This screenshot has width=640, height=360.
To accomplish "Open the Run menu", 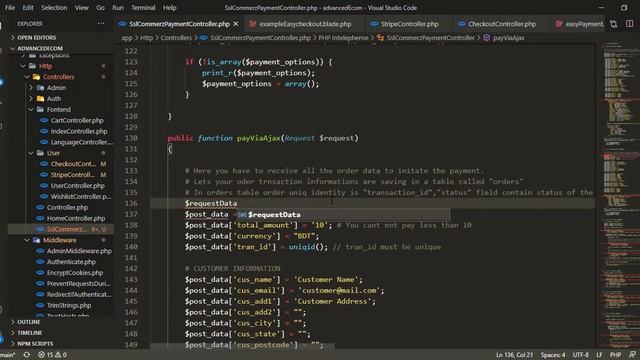I will (118, 7).
